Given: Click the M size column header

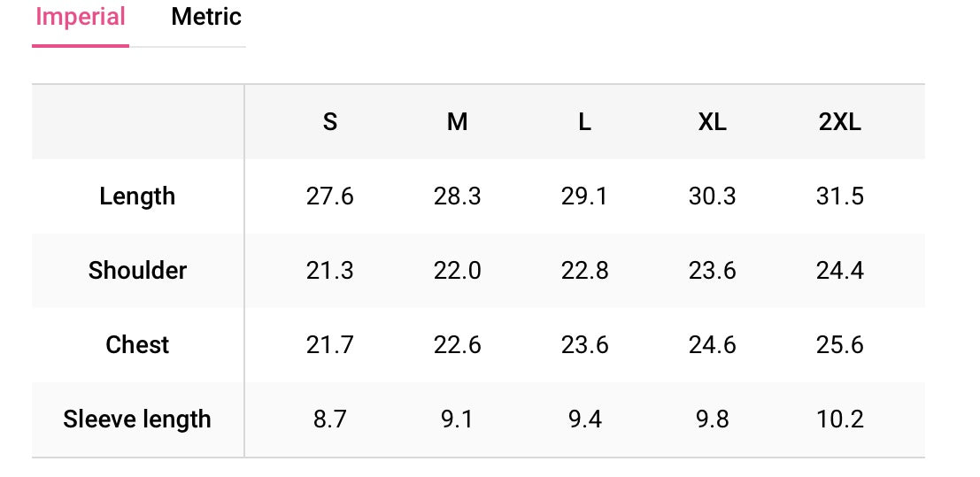Looking at the screenshot, I should [x=458, y=122].
